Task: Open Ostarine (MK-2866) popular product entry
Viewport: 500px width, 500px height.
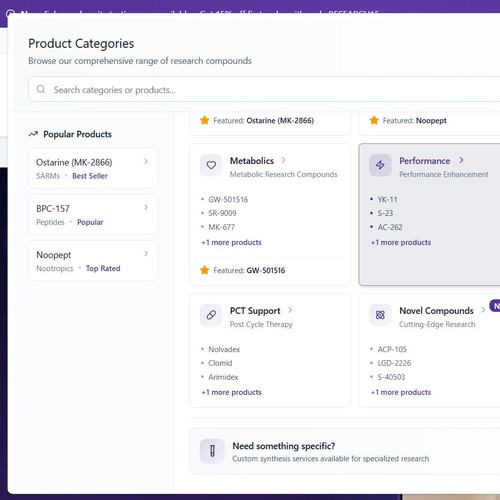Action: [93, 168]
